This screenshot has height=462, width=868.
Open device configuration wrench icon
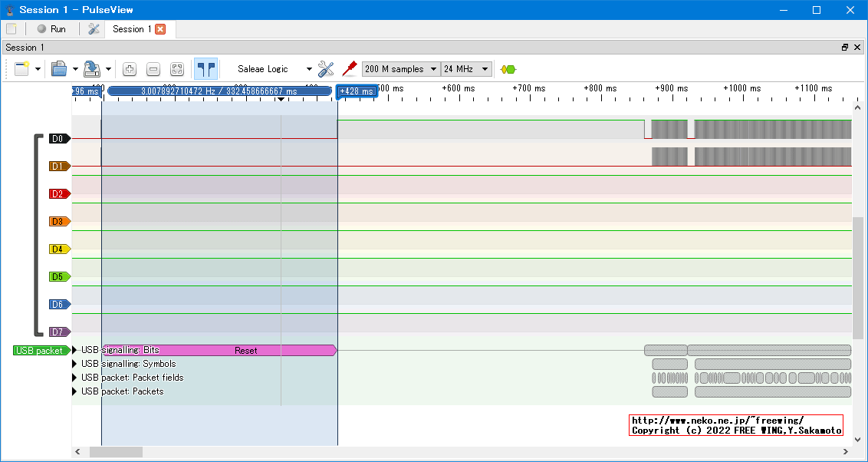click(326, 69)
